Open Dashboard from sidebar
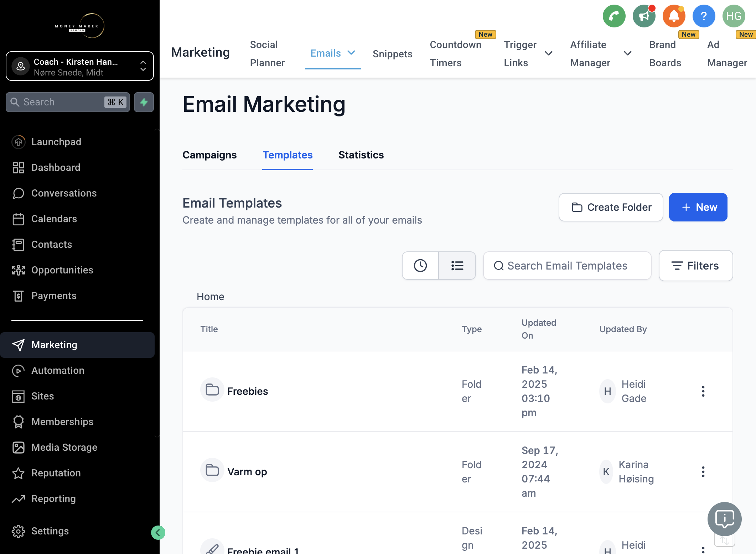 tap(77, 167)
